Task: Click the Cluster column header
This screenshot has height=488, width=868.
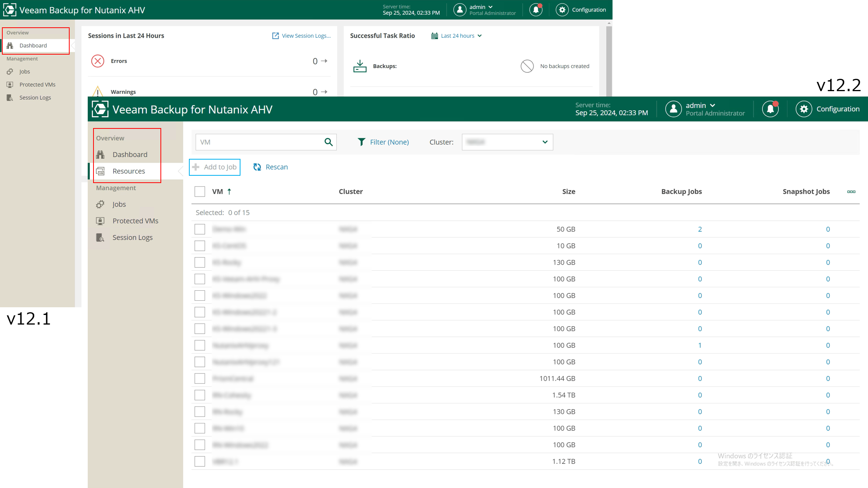Action: click(x=351, y=192)
